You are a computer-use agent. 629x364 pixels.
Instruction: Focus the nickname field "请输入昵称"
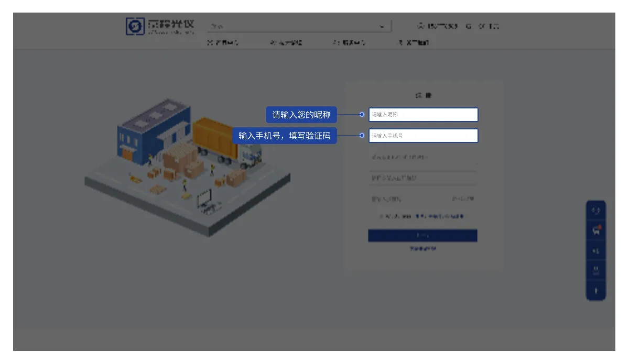point(424,115)
